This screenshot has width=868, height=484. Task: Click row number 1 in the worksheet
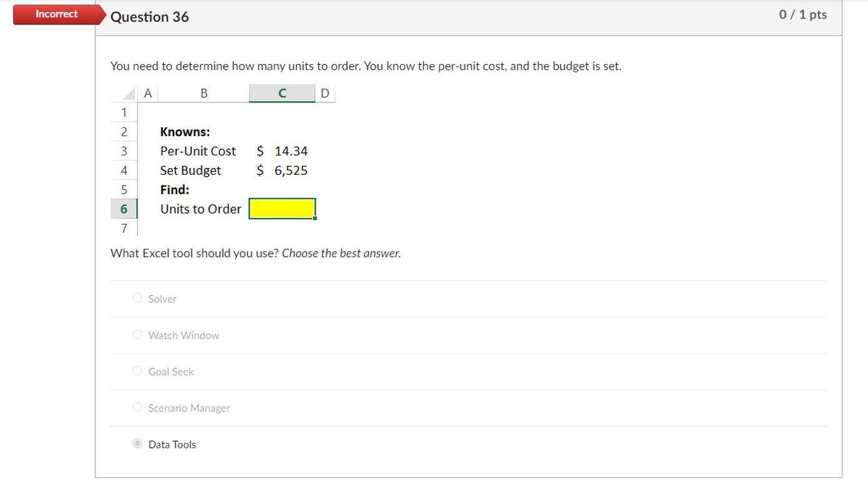(123, 112)
